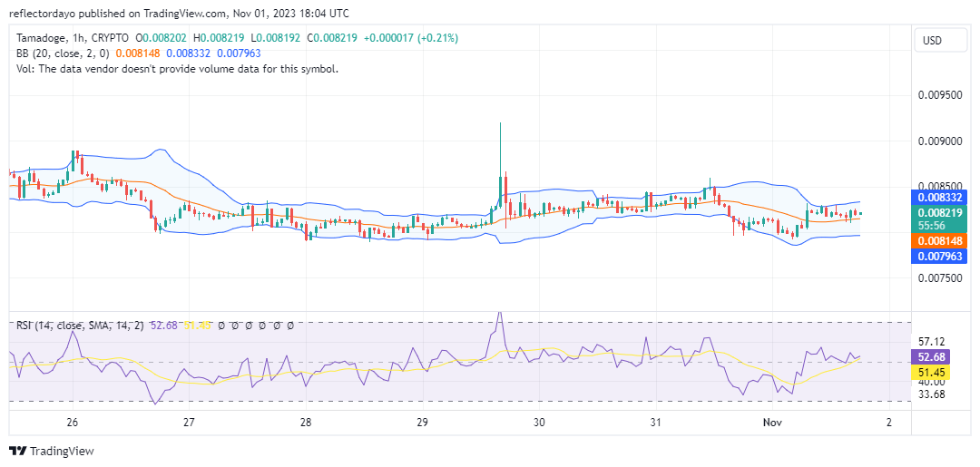Click the date label 29 on time axis
The image size is (980, 467).
click(x=423, y=422)
